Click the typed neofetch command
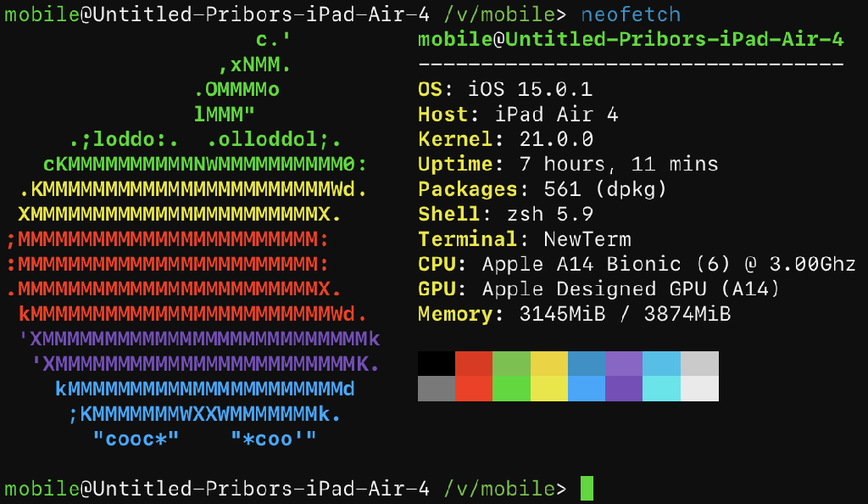This screenshot has width=868, height=504. (x=631, y=14)
